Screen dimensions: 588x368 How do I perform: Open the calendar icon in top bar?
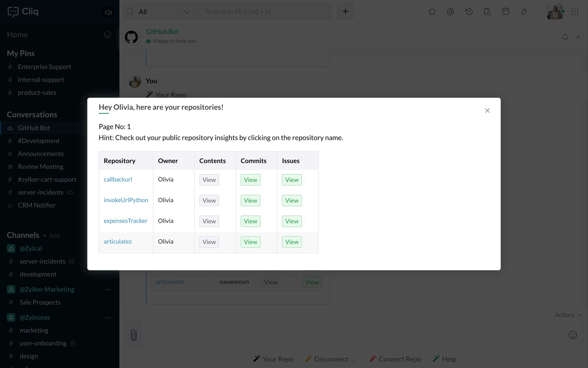pos(506,11)
